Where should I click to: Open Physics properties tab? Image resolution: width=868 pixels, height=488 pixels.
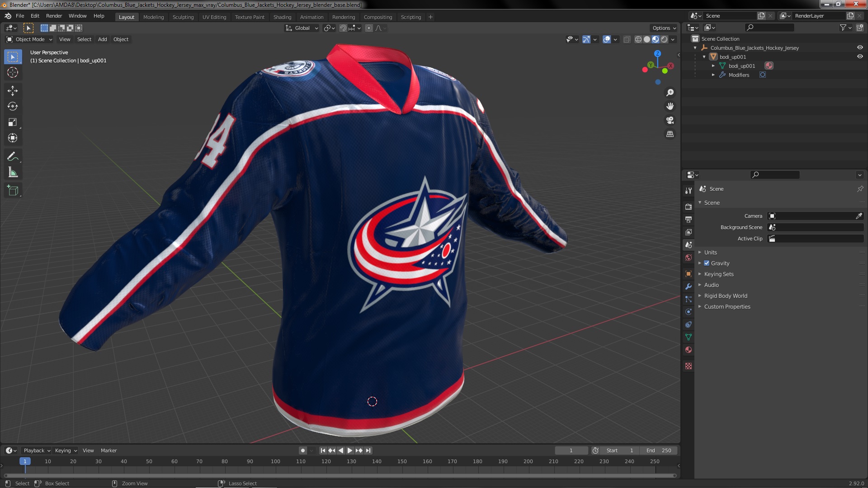tap(689, 312)
